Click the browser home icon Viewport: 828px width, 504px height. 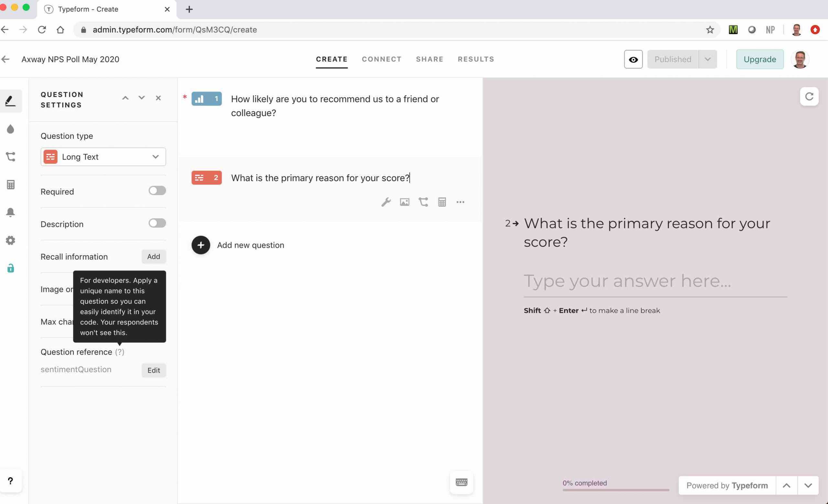[60, 29]
